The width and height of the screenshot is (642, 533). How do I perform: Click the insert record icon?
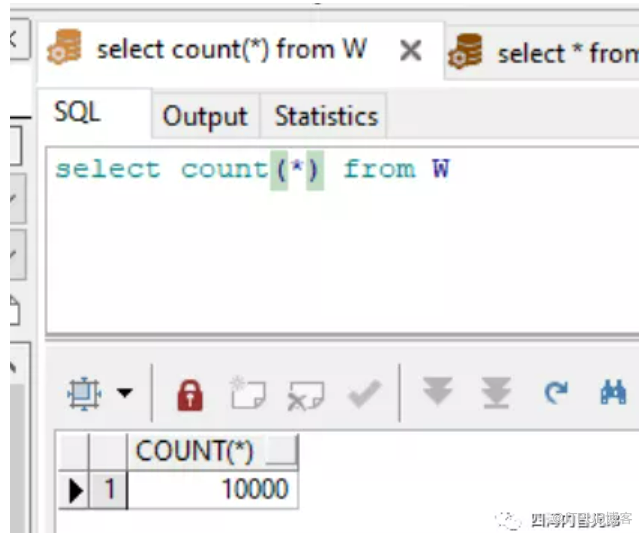[x=247, y=393]
